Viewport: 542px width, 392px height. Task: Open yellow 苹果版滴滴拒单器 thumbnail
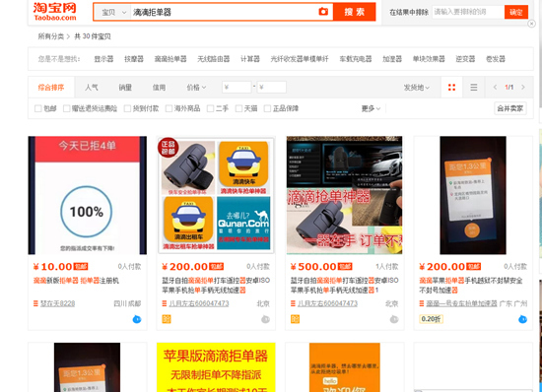click(216, 367)
